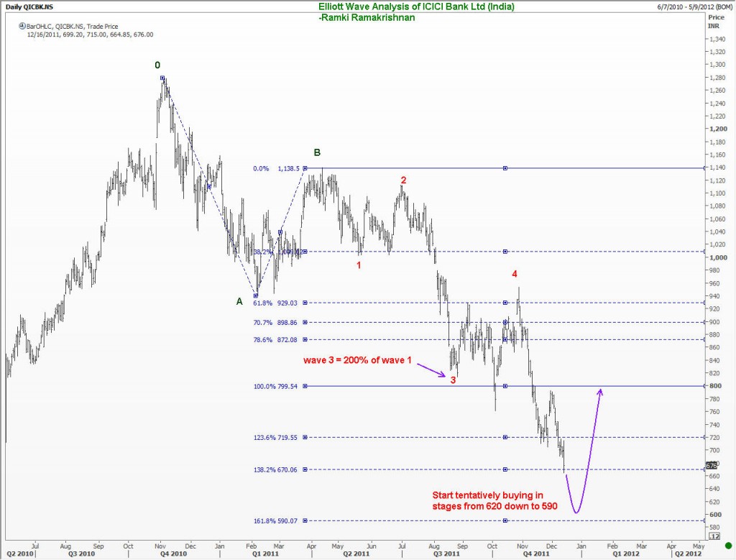Image resolution: width=736 pixels, height=560 pixels.
Task: Click 'Q4 2010' on the time axis
Action: 173,554
